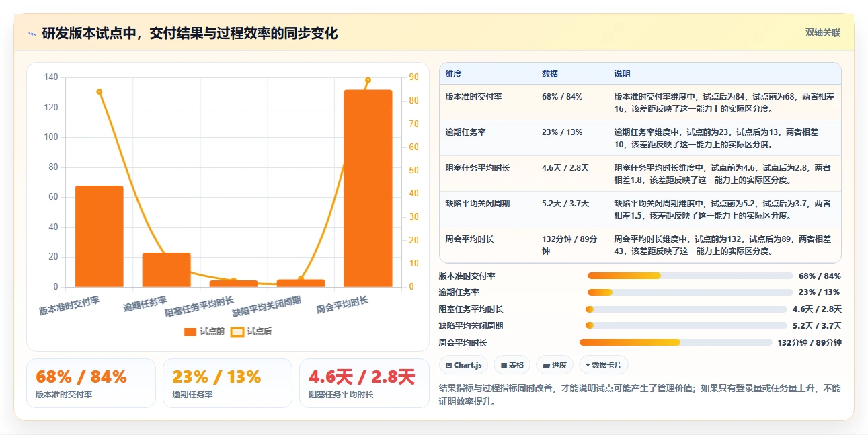Click 5.2天 / 3.7天 value beside progress bar
868x435 pixels.
click(817, 325)
